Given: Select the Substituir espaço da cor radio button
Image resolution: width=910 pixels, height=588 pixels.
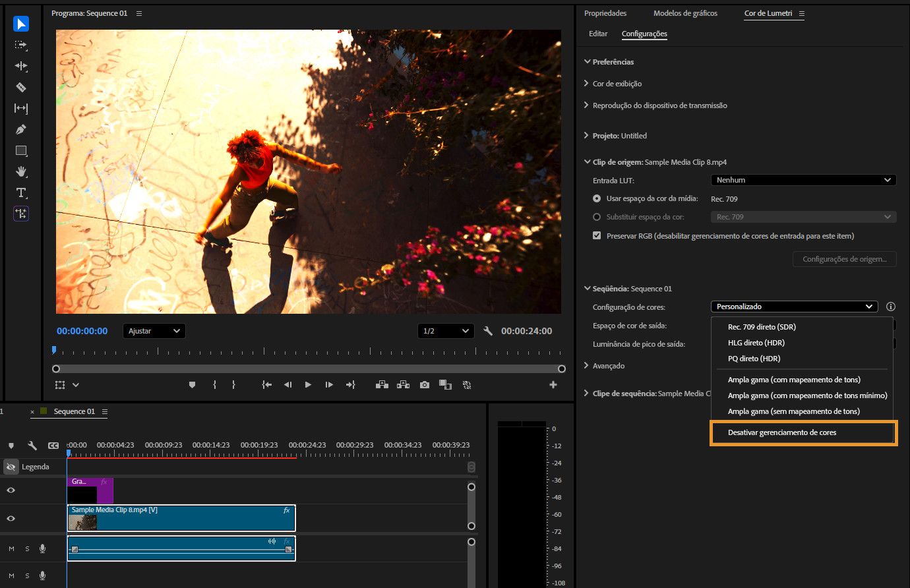Looking at the screenshot, I should pos(597,217).
